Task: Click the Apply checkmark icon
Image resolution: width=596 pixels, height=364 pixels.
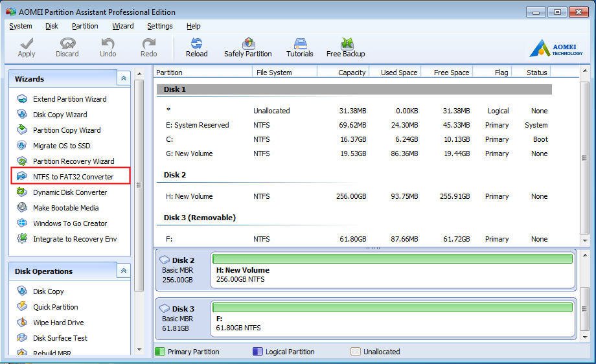Action: [x=27, y=43]
